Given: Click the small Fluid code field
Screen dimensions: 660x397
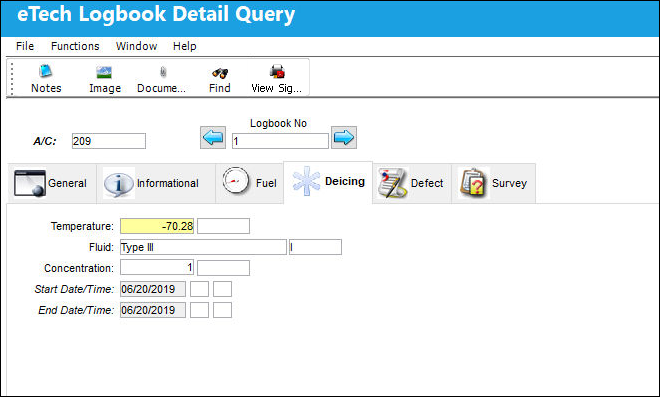Looking at the screenshot, I should pos(315,247).
